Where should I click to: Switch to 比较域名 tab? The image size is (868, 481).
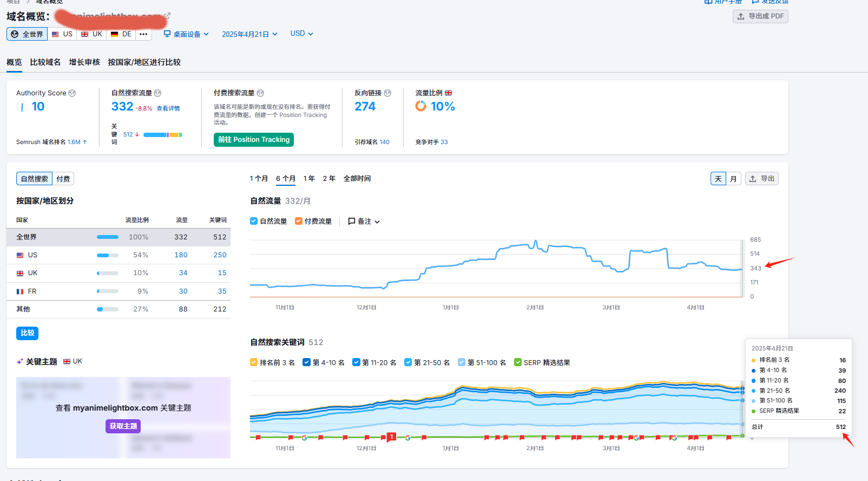click(45, 62)
